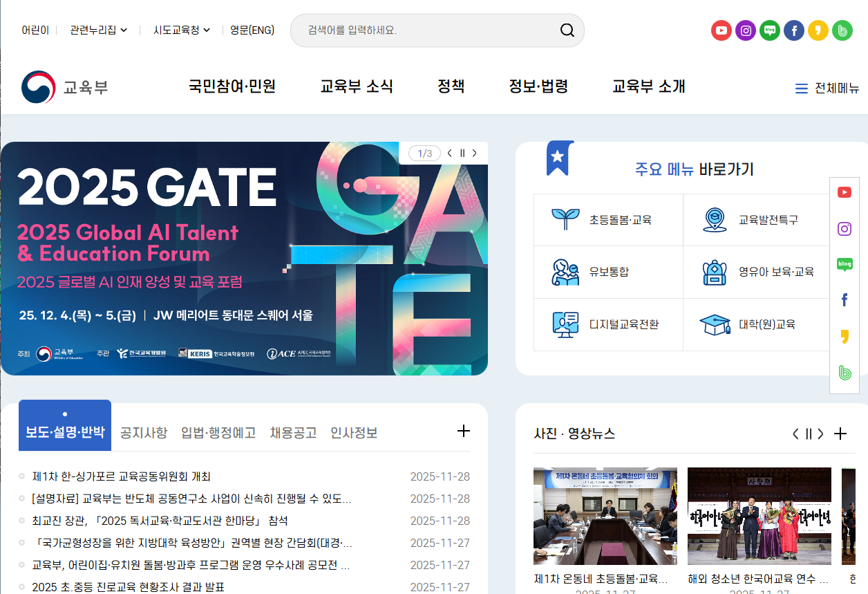Open 디지털교육전환 quick menu
The width and height of the screenshot is (868, 594).
[608, 324]
